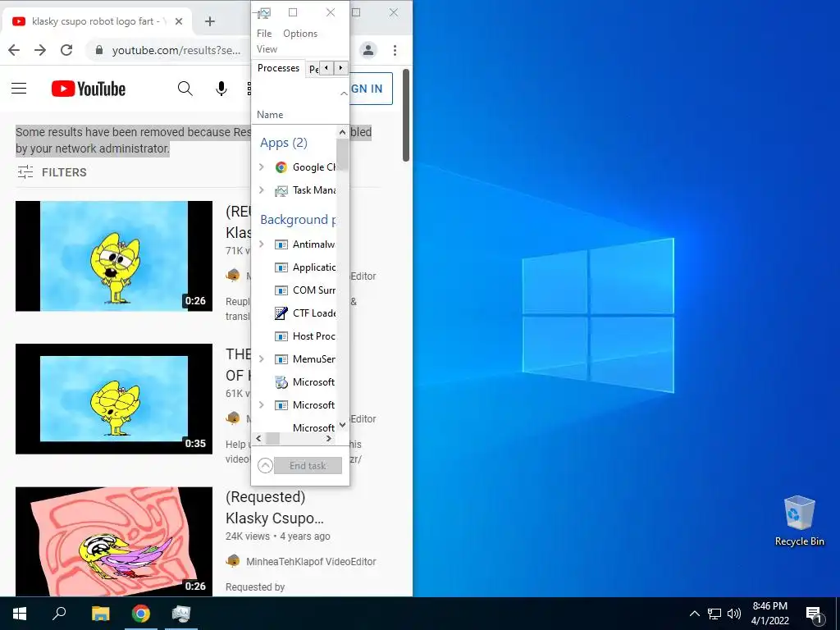The width and height of the screenshot is (840, 630).
Task: Select the Background processes group header
Action: 298,220
